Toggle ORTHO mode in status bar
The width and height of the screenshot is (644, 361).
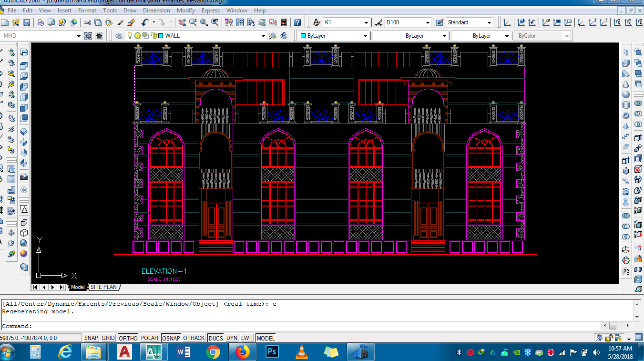pos(128,338)
